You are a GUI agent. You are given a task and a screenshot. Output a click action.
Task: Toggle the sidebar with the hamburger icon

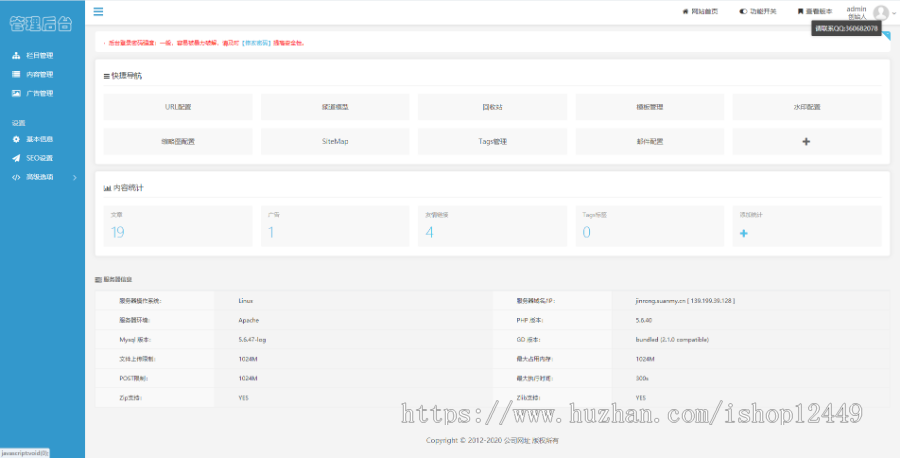tap(98, 11)
